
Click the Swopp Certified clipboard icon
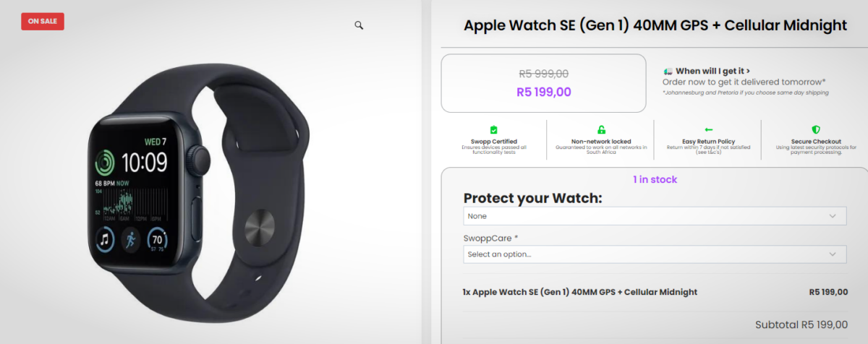coord(494,129)
